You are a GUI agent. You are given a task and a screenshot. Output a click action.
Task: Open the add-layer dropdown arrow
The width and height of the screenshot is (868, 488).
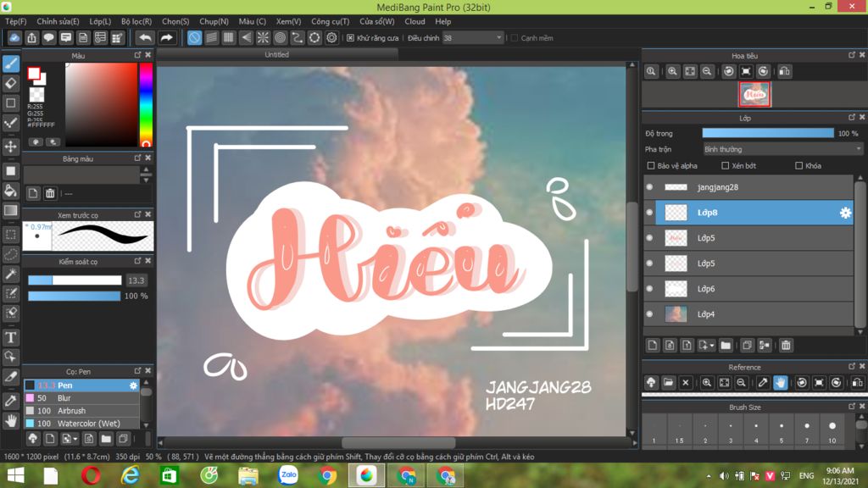point(711,346)
